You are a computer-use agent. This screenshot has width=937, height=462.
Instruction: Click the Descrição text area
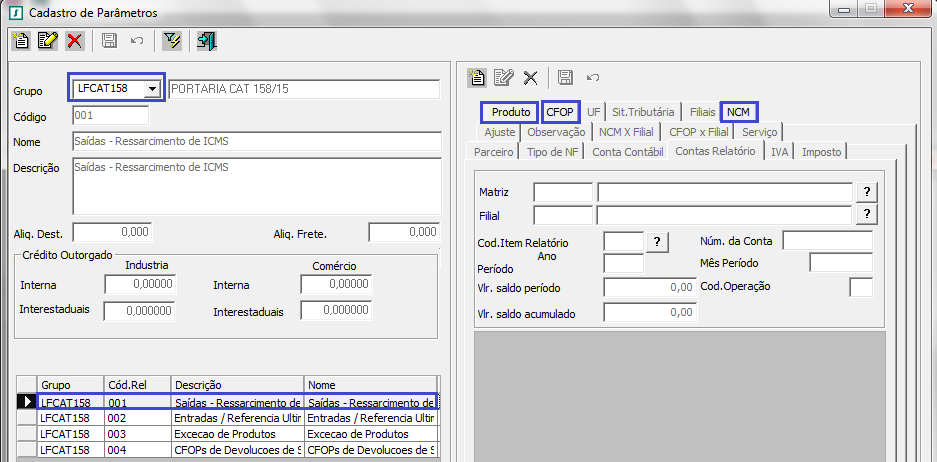(x=257, y=186)
